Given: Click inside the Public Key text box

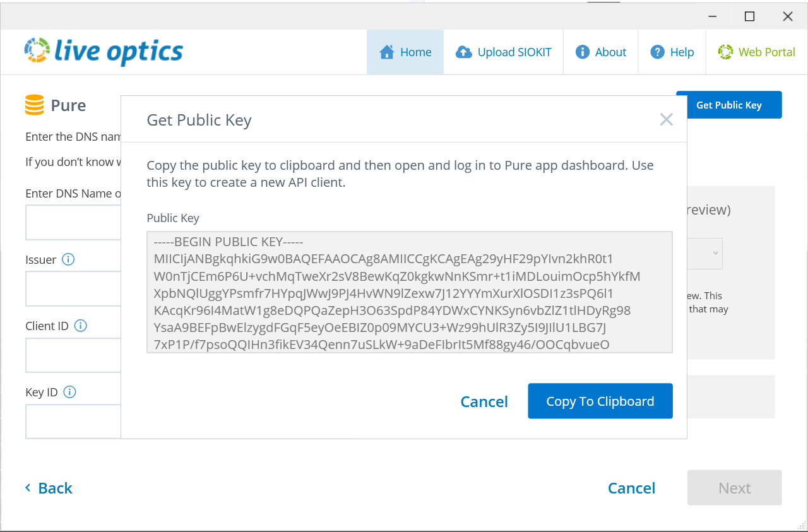Looking at the screenshot, I should 409,292.
